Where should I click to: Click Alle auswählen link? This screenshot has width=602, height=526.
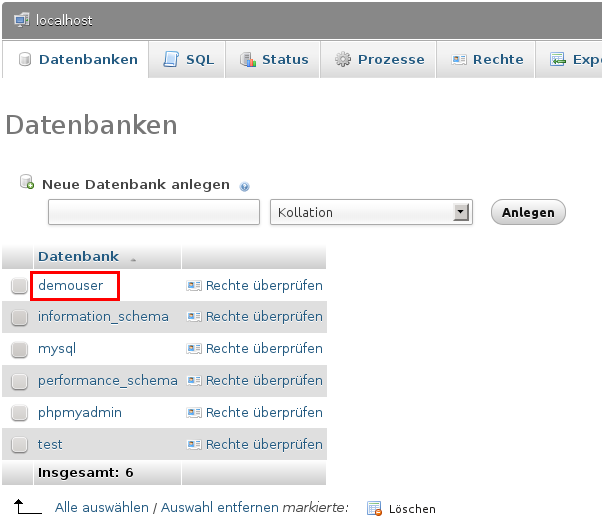pos(102,508)
